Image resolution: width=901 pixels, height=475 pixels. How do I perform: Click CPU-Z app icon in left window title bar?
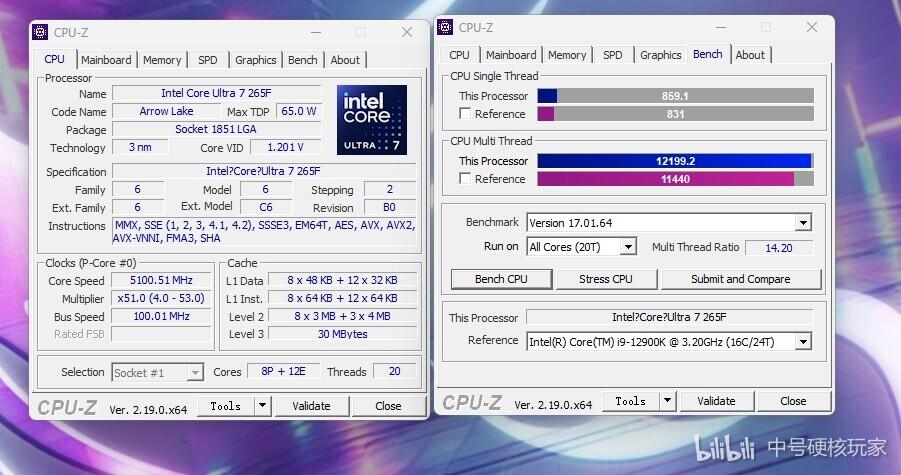40,32
